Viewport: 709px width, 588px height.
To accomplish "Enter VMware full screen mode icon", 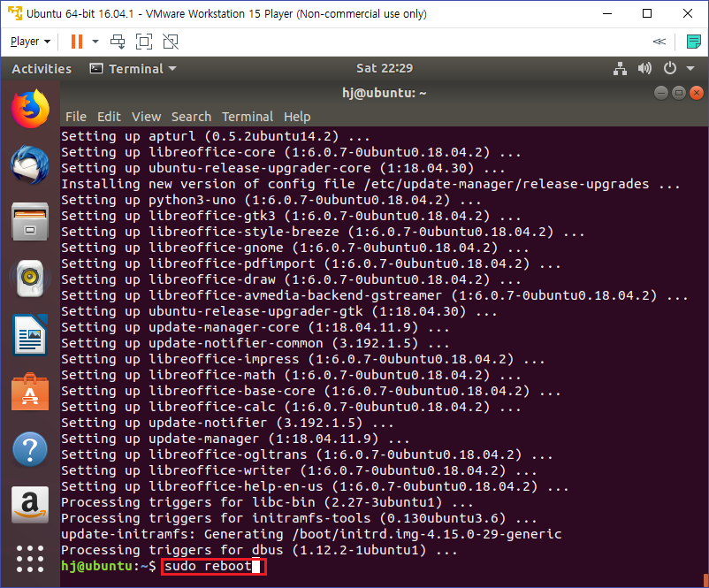I will pyautogui.click(x=144, y=42).
